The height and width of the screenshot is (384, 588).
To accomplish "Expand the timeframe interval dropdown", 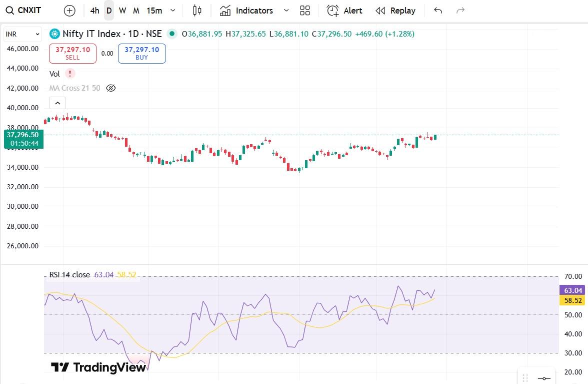I will point(173,11).
